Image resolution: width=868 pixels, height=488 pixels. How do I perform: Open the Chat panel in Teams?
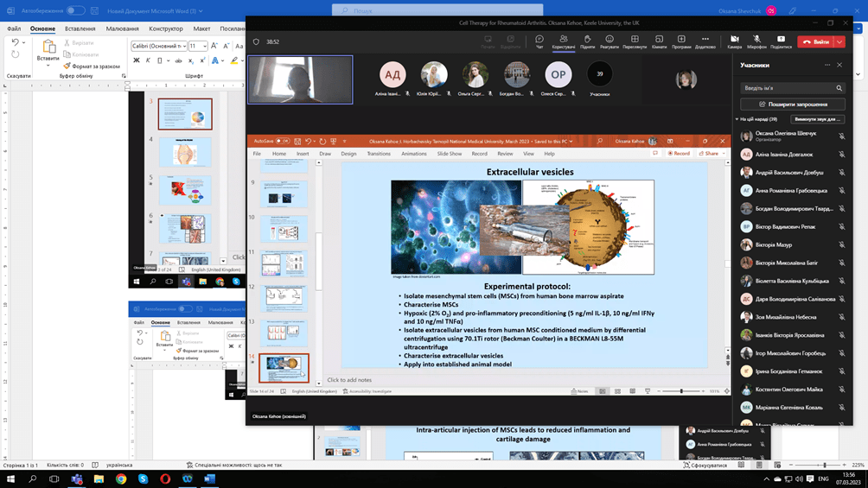(x=539, y=41)
